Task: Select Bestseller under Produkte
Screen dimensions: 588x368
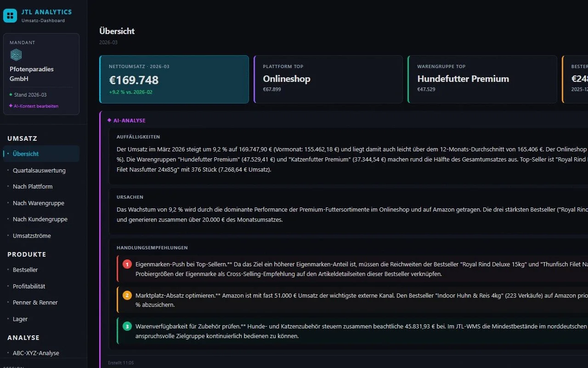Action: (x=25, y=270)
